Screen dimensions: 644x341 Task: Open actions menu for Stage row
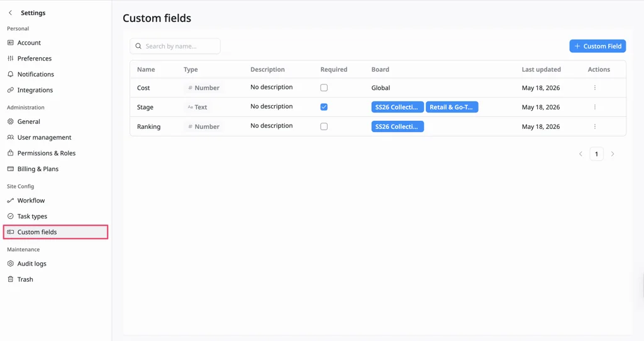click(595, 107)
